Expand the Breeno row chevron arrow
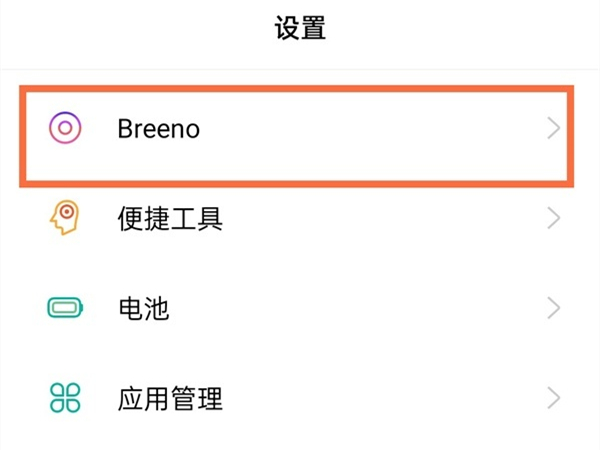Screen dimensions: 600x450 [554, 129]
